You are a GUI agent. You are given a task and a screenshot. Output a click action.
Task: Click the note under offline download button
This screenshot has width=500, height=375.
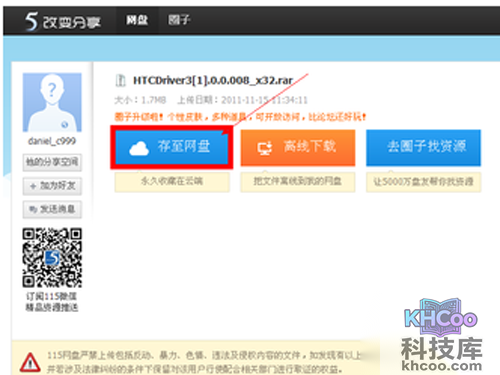[x=298, y=182]
